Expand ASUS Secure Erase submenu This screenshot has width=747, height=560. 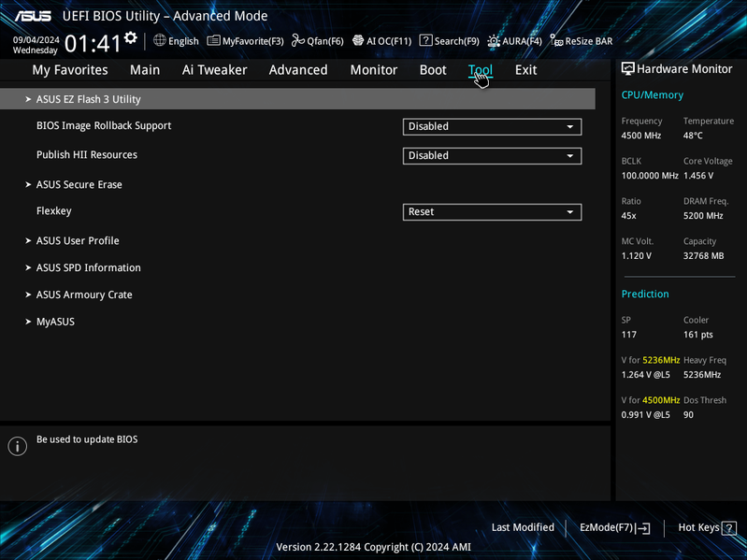(x=79, y=185)
